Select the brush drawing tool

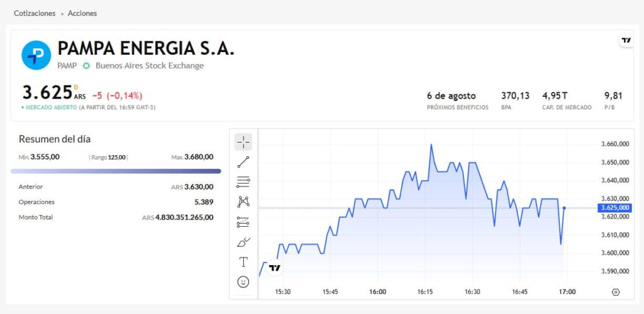[x=243, y=242]
